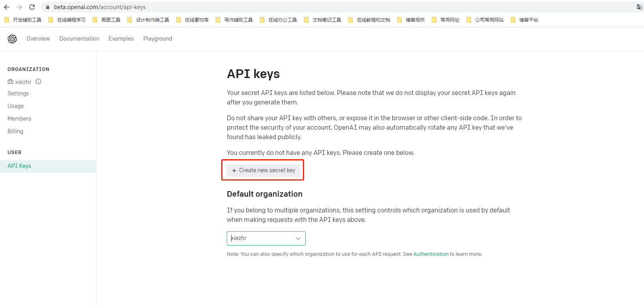Open the 开发辅助工具 bookmark folder
The image size is (644, 307).
coord(23,20)
